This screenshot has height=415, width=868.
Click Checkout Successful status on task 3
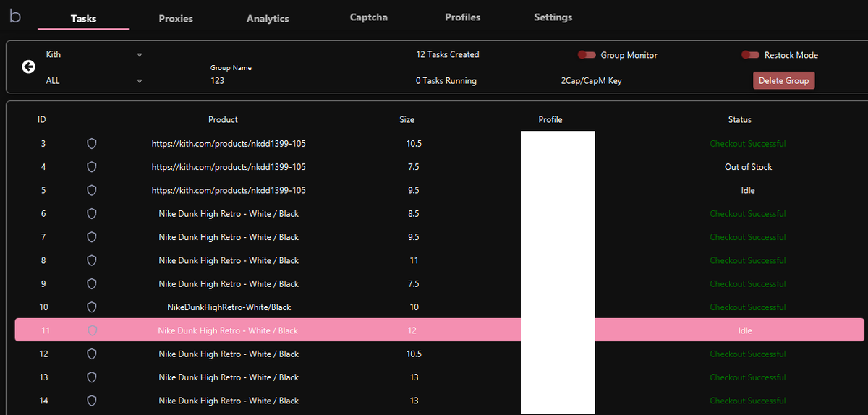[x=748, y=144]
